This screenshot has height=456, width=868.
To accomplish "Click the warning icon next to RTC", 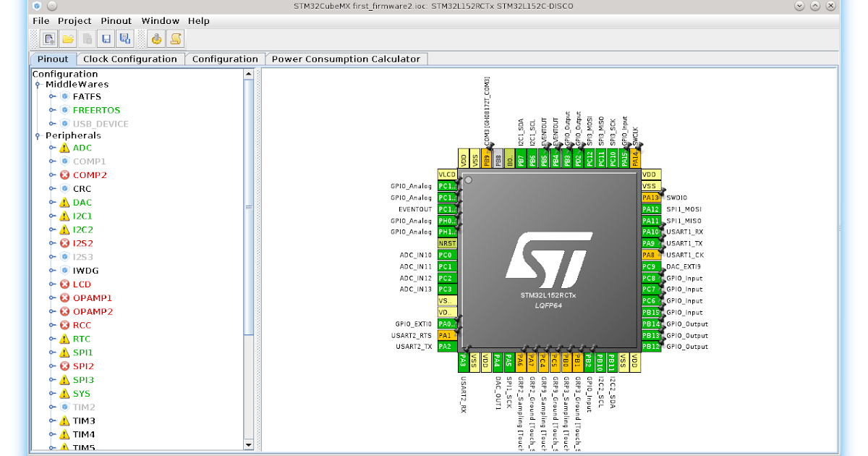I will pos(64,338).
